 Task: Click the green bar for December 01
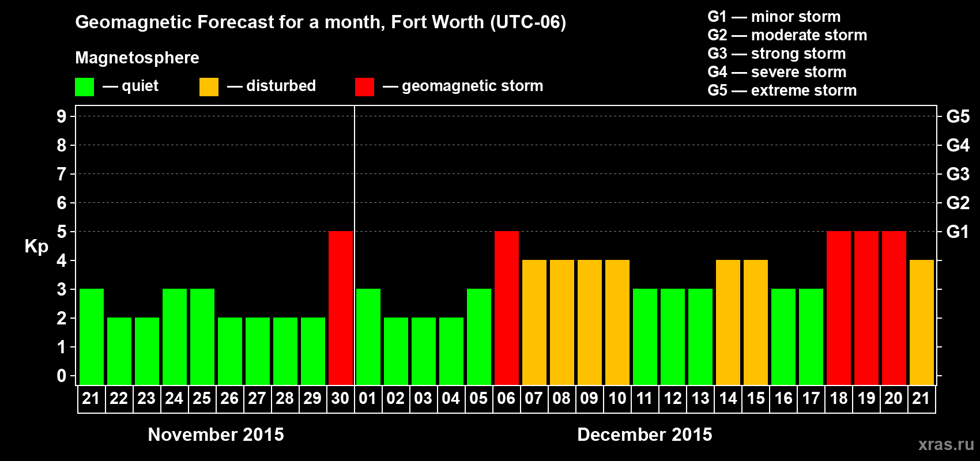[368, 337]
